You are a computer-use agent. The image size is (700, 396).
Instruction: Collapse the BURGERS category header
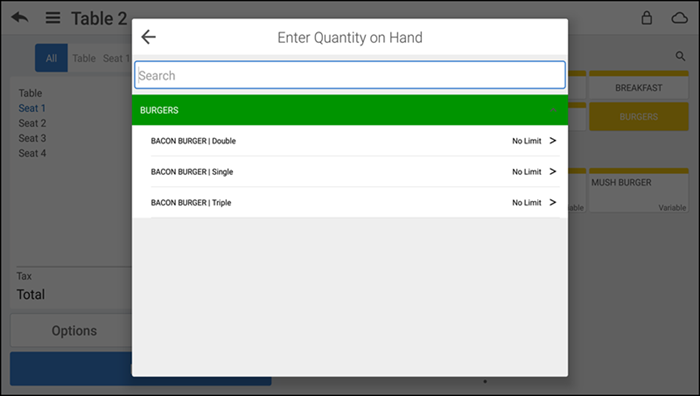350,110
